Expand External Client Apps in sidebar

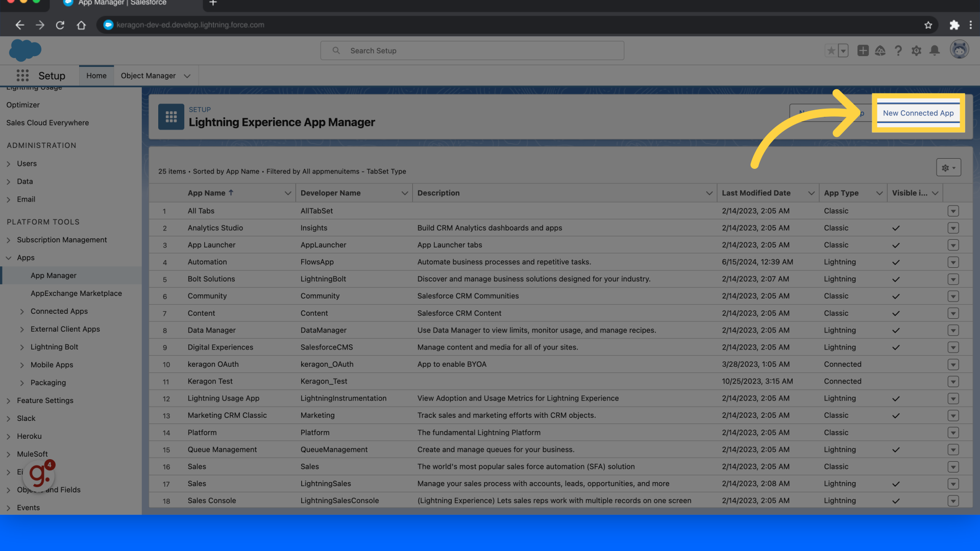22,329
